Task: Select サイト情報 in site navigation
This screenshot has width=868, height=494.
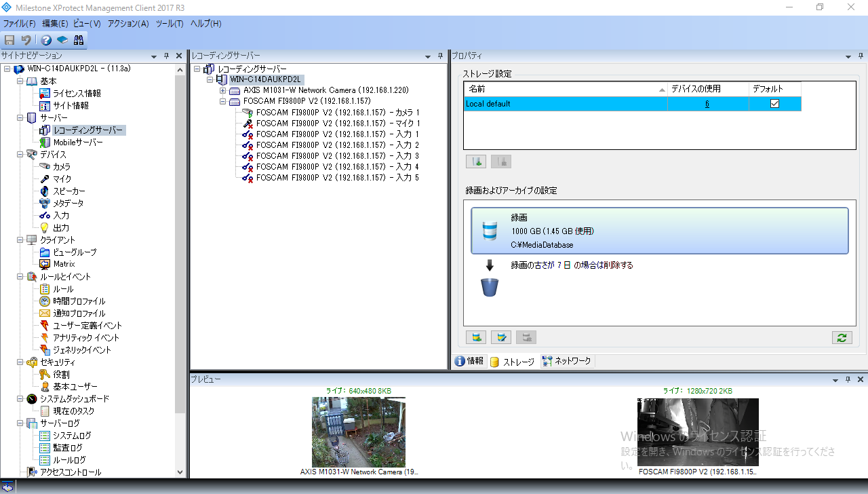Action: tap(71, 106)
